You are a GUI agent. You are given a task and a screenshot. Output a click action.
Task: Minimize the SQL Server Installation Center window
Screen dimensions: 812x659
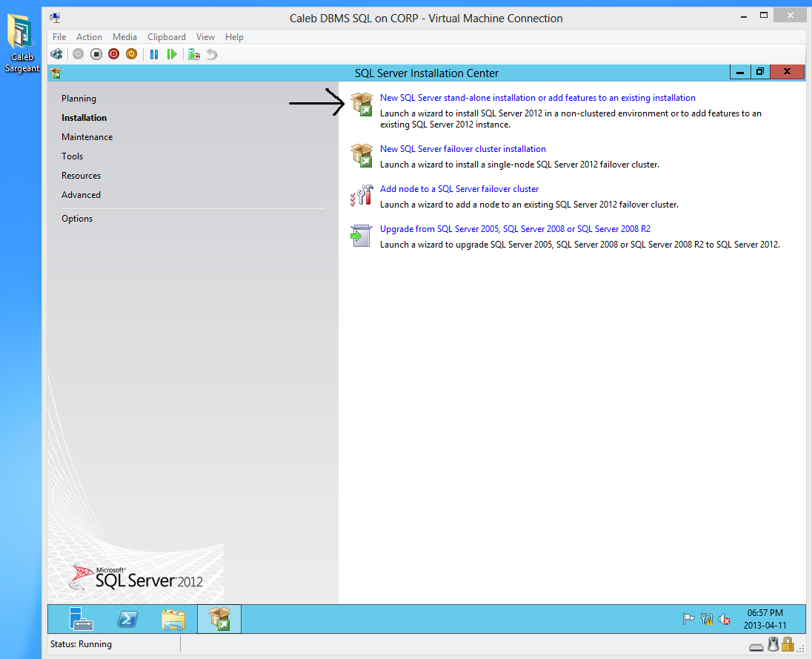(740, 72)
